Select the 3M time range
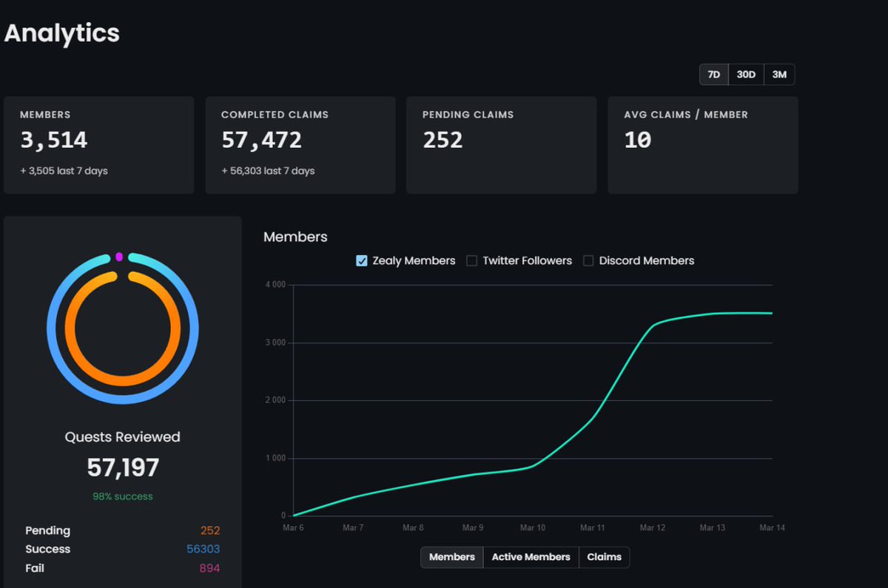 778,74
